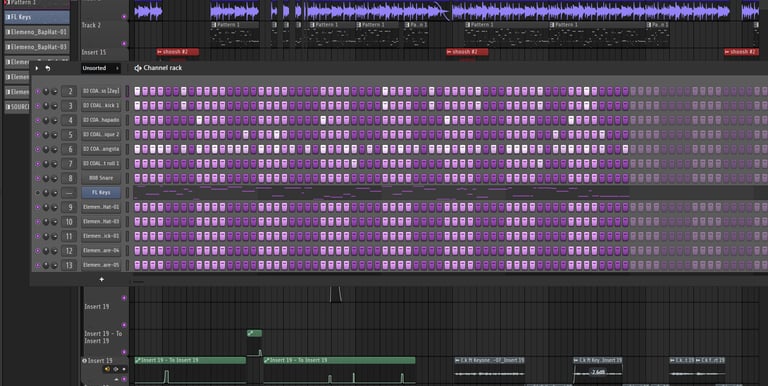Image resolution: width=768 pixels, height=386 pixels.
Task: Click volume knob of channel 3
Action: 54,106
